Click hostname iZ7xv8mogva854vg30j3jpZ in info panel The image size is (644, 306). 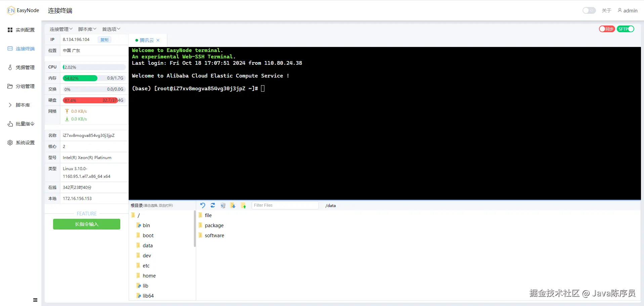click(89, 136)
